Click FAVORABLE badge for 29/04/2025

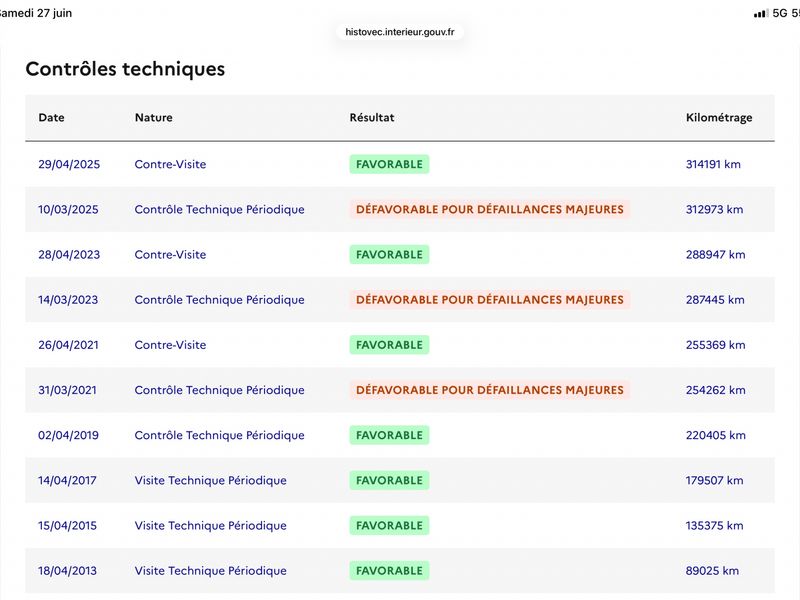(389, 164)
